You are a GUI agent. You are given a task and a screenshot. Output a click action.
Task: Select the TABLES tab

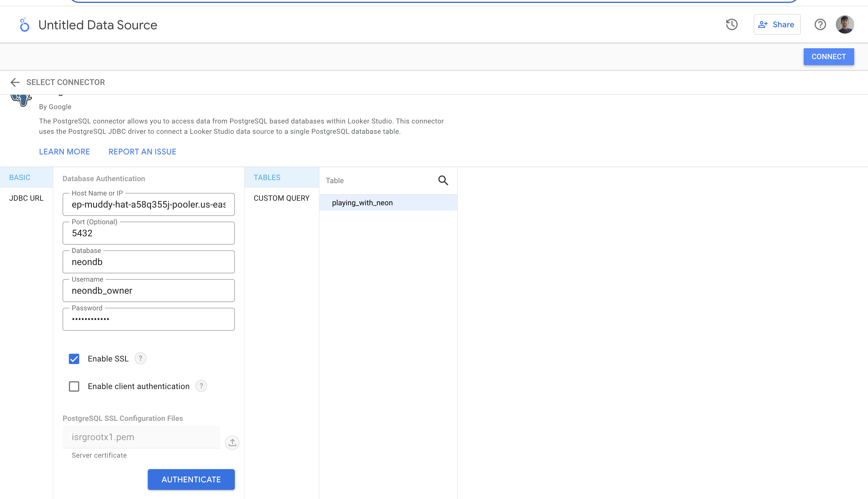[282, 177]
